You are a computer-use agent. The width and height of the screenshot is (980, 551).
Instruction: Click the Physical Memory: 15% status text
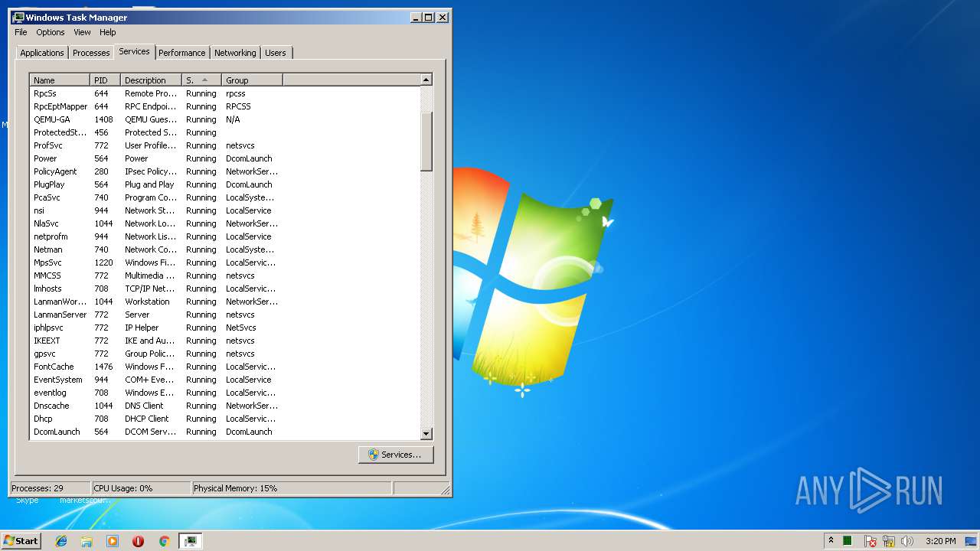236,488
